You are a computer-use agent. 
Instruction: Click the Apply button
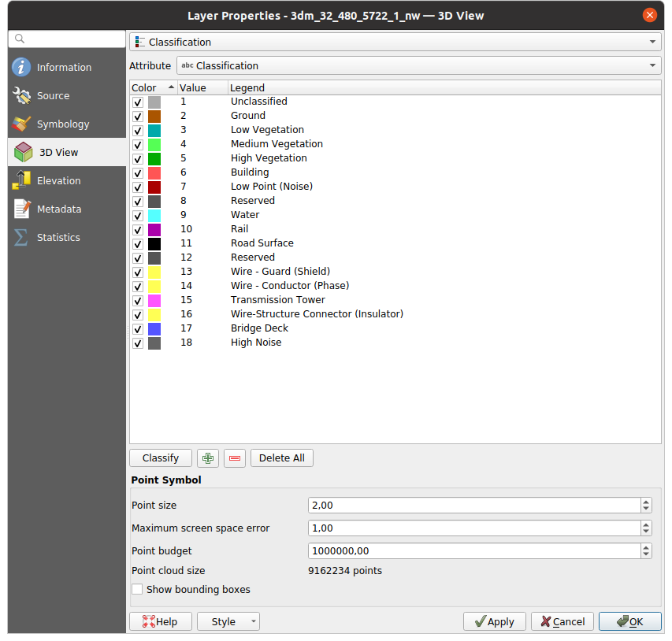[x=495, y=621]
